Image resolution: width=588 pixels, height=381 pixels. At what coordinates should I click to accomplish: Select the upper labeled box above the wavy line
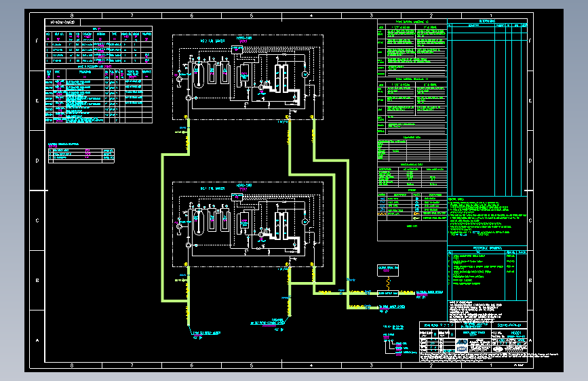pos(388,270)
